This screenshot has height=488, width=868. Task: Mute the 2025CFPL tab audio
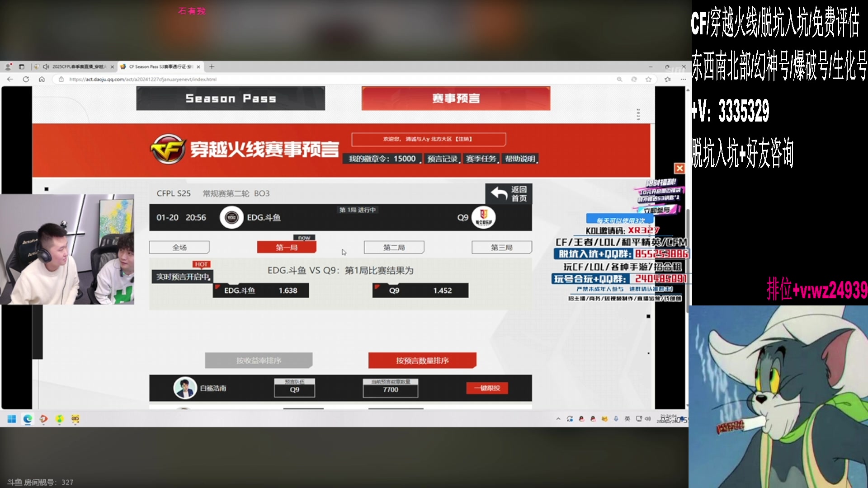(46, 66)
